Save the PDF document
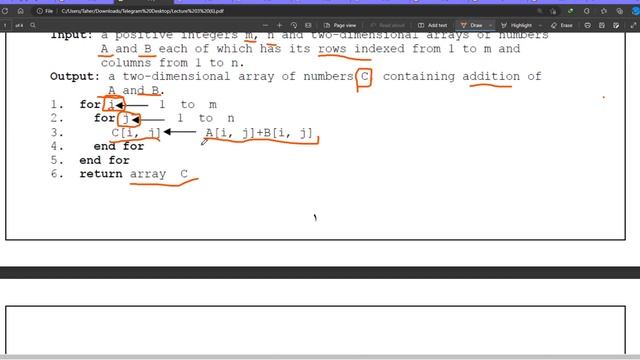Image resolution: width=640 pixels, height=360 pixels. point(602,25)
